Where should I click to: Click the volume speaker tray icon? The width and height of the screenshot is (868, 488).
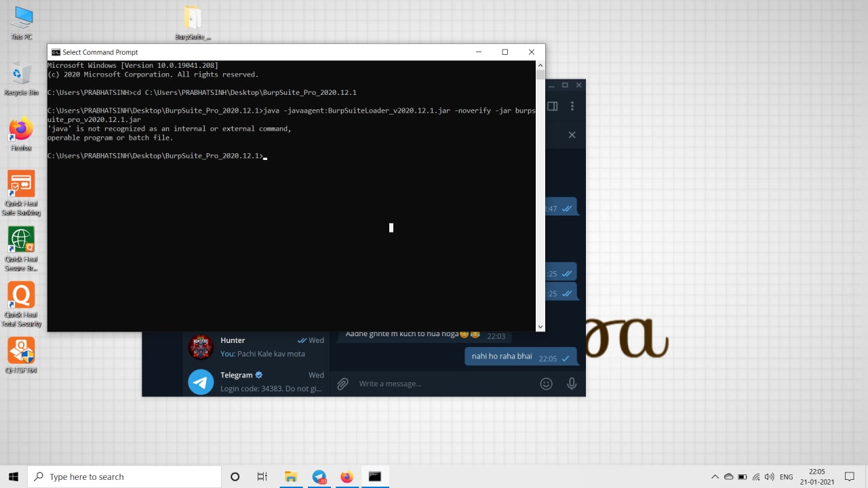click(770, 476)
